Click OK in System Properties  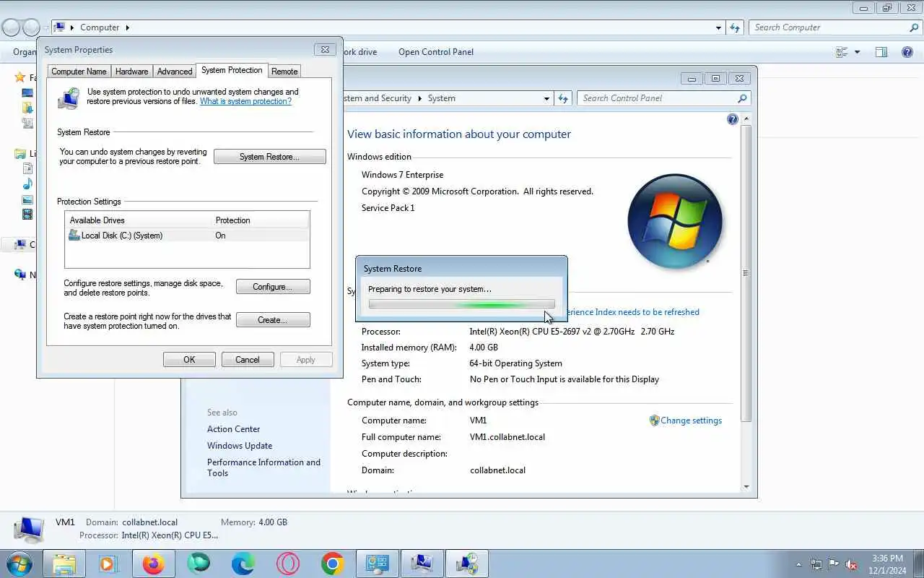tap(189, 360)
